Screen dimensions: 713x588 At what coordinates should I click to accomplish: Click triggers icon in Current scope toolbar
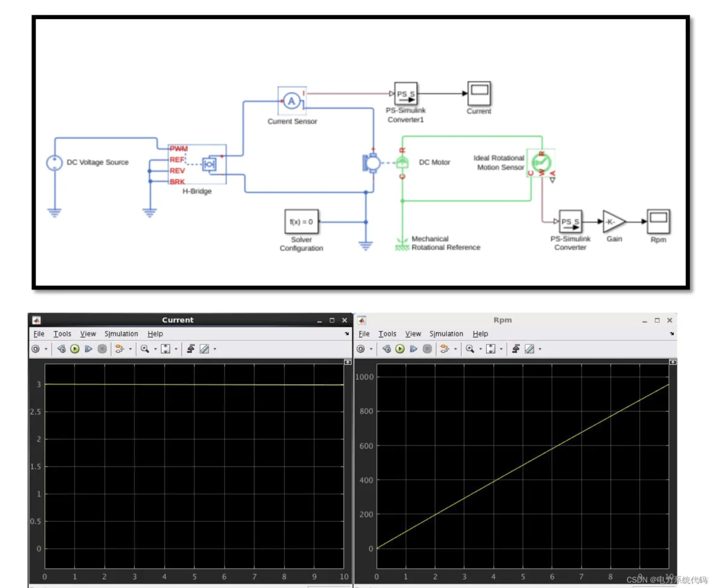tap(191, 349)
